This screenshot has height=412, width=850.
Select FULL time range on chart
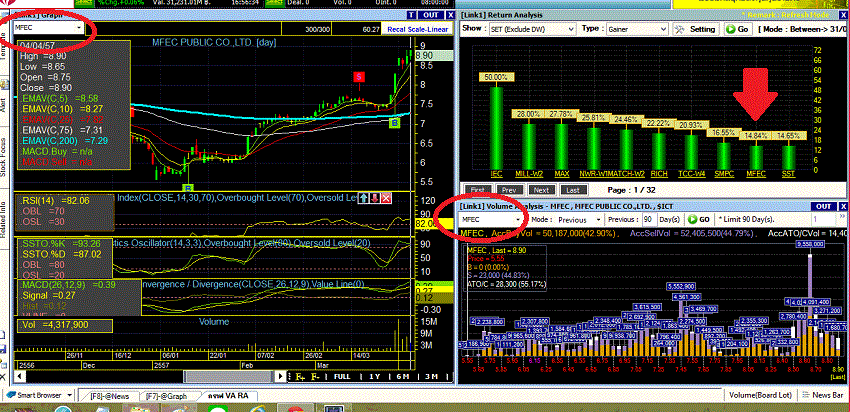point(342,376)
